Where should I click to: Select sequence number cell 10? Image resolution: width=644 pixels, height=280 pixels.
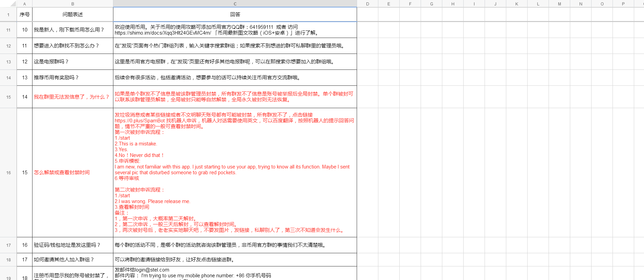coord(25,30)
